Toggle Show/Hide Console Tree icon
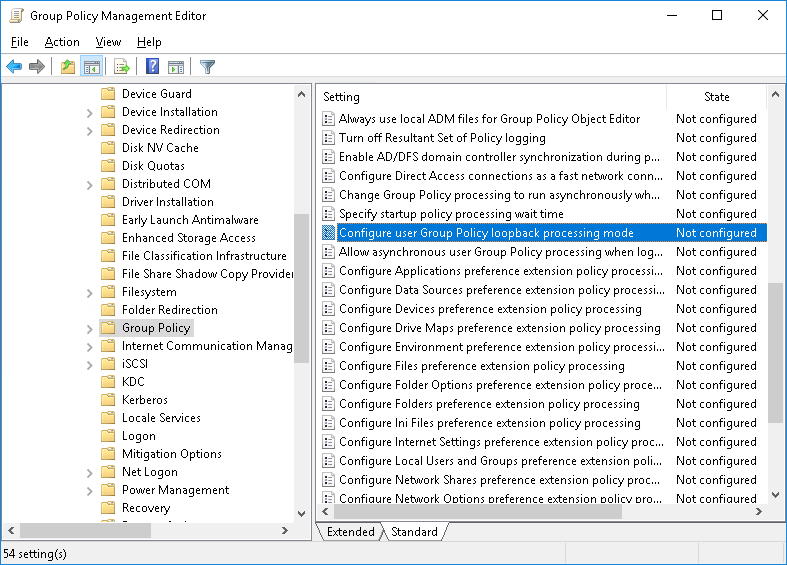The height and width of the screenshot is (565, 787). tap(91, 67)
